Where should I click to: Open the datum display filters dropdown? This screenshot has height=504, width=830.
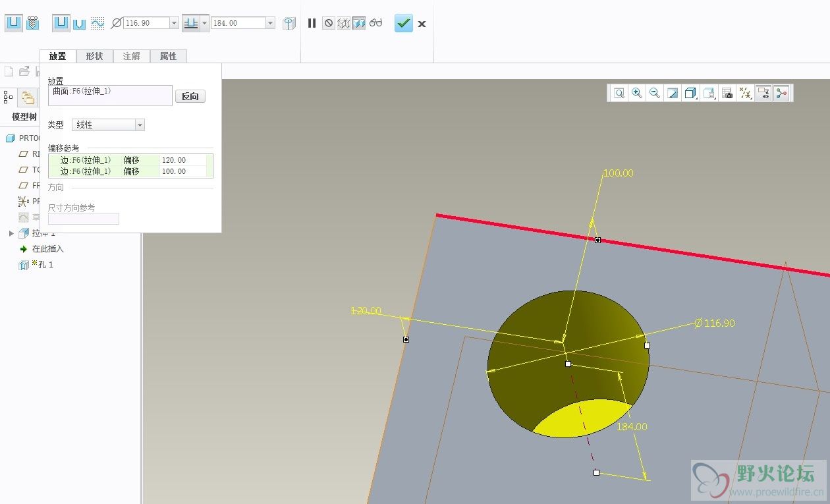746,94
